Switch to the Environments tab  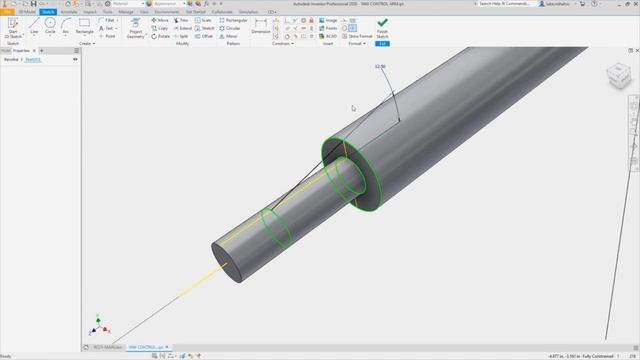(x=167, y=12)
